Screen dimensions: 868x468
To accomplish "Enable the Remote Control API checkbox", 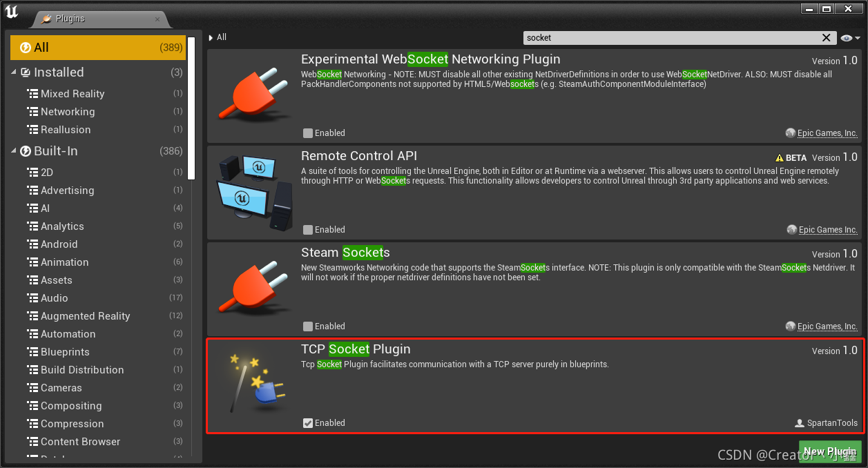I will click(x=308, y=229).
